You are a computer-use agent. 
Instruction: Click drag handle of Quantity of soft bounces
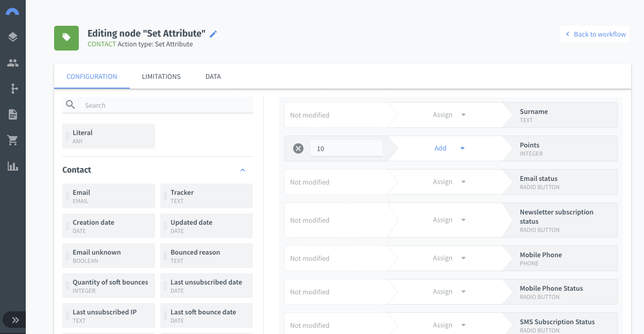pyautogui.click(x=67, y=286)
